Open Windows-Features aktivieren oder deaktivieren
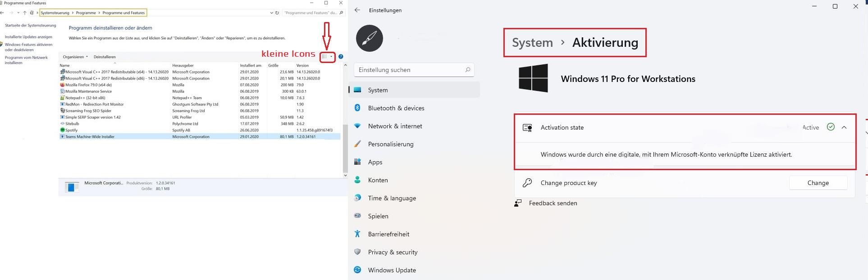Viewport: 868px width, 280px height. [28, 47]
